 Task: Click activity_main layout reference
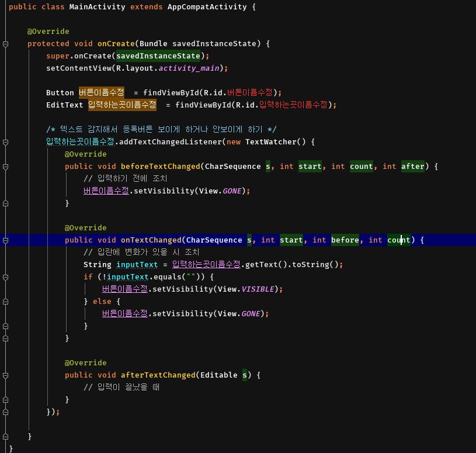pos(189,68)
